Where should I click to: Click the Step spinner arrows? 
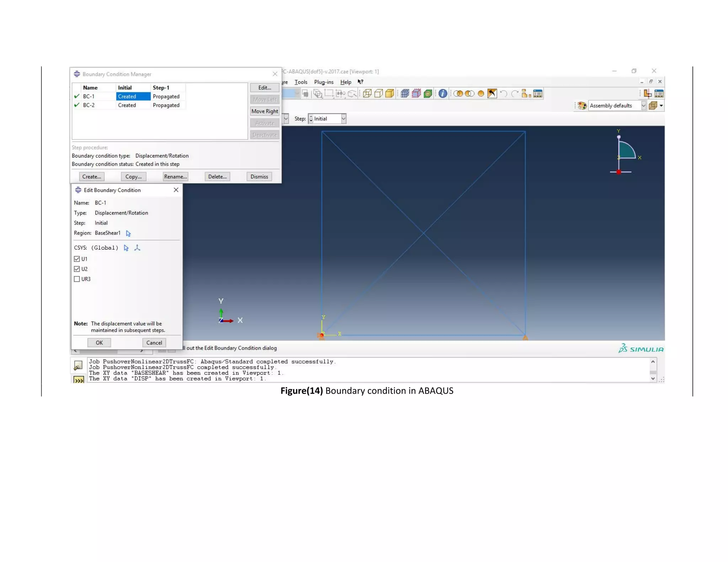(311, 119)
